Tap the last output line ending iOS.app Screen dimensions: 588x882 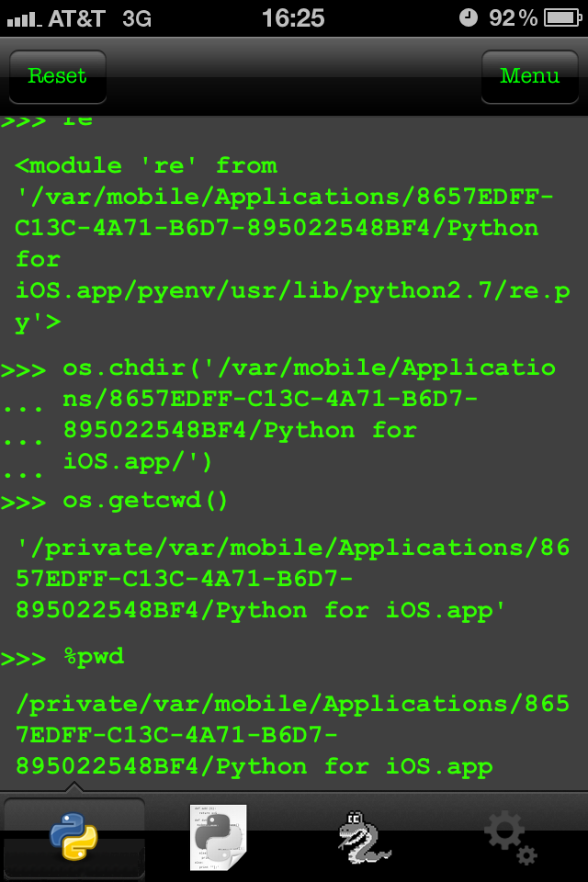[254, 766]
